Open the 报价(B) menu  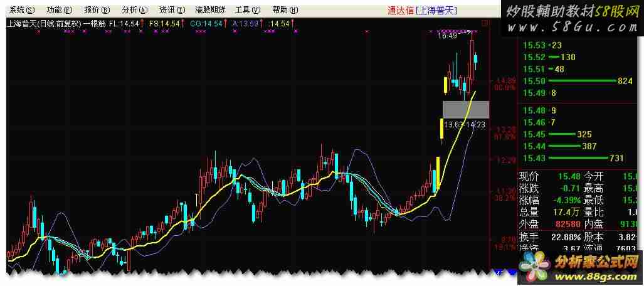click(97, 10)
